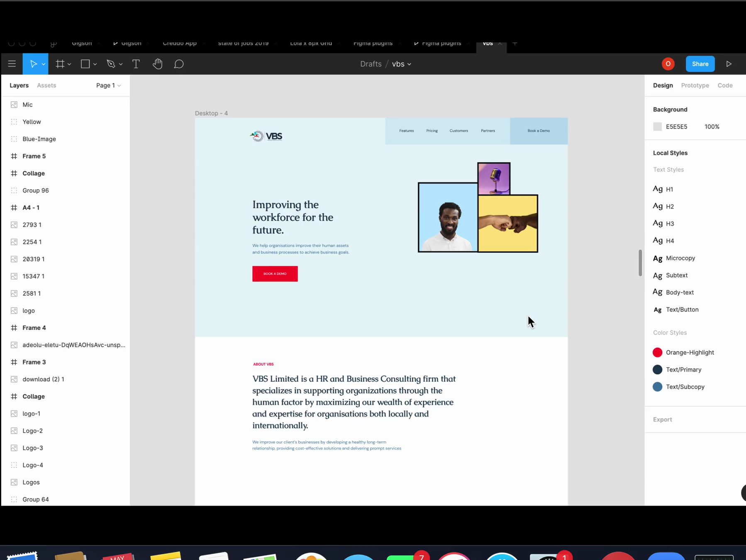Click the E5E5E5 background color swatch
746x560 pixels.
[x=658, y=127]
